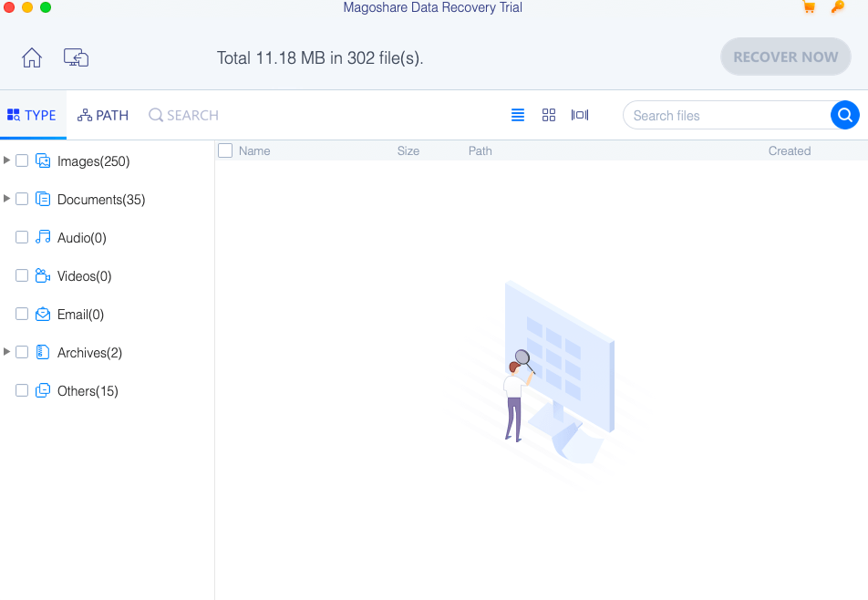Switch to the PATH tab
Viewport: 868px width, 600px height.
(103, 115)
